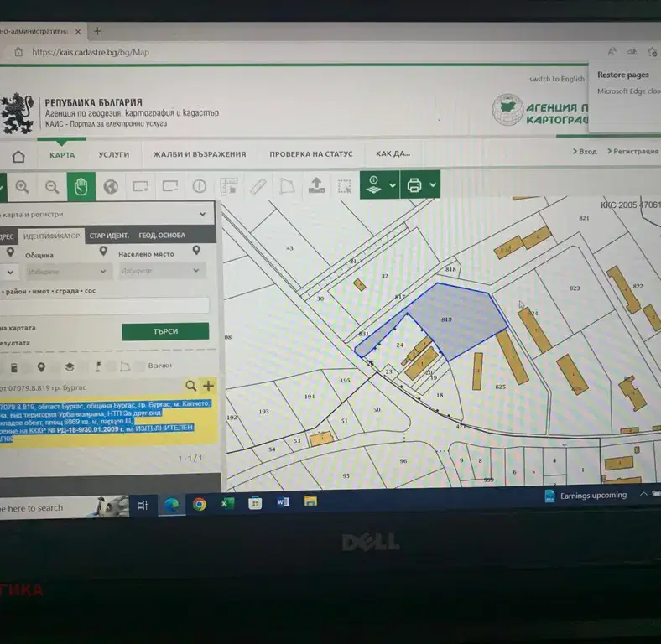
Task: Click the upload file icon
Action: 316,185
